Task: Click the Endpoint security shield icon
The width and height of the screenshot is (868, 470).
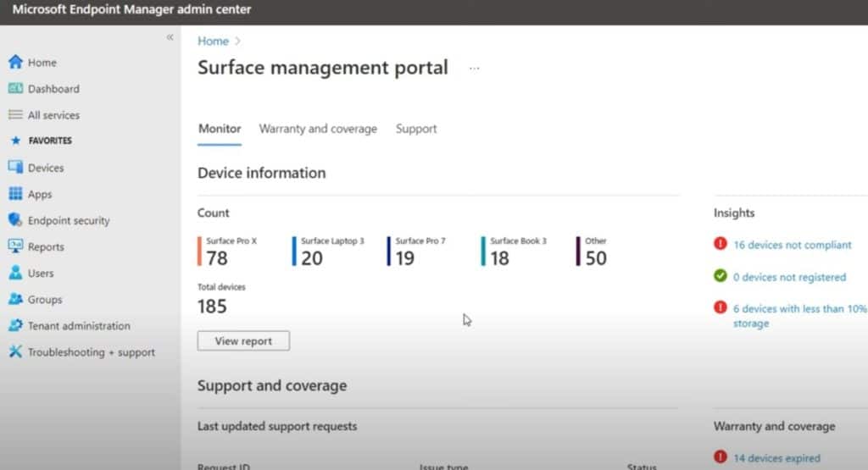Action: pyautogui.click(x=15, y=220)
